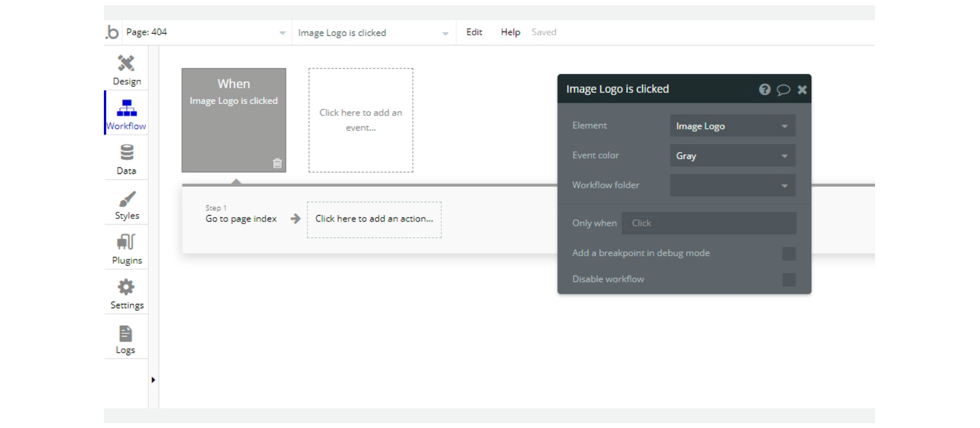This screenshot has width=980, height=428.
Task: Open the comment bubble icon
Action: click(783, 89)
